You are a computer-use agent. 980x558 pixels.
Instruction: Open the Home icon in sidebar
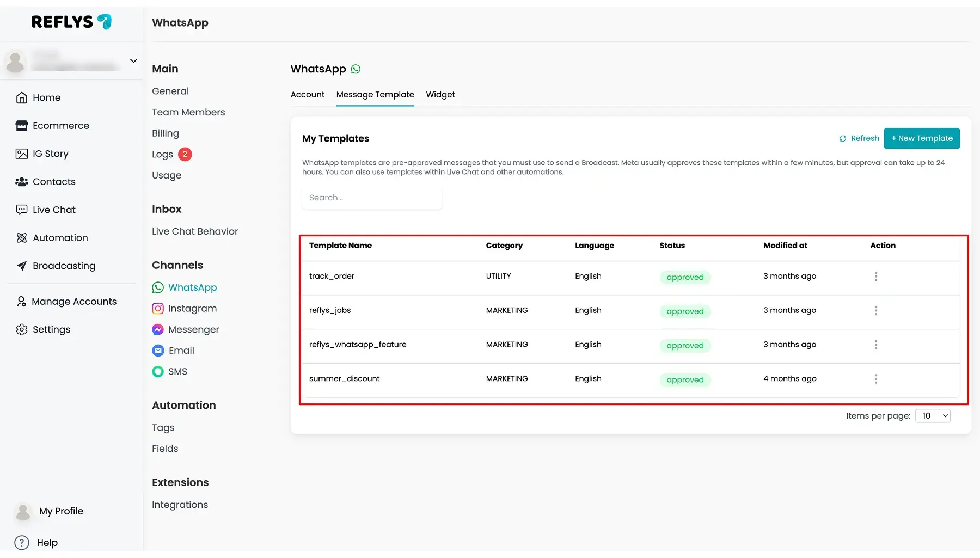[22, 97]
